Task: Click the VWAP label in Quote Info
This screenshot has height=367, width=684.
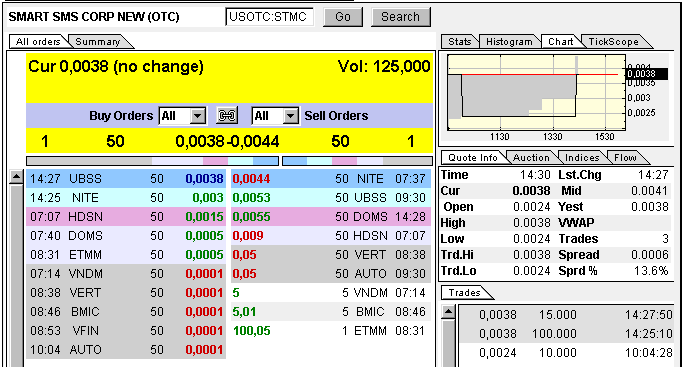Action: point(576,223)
